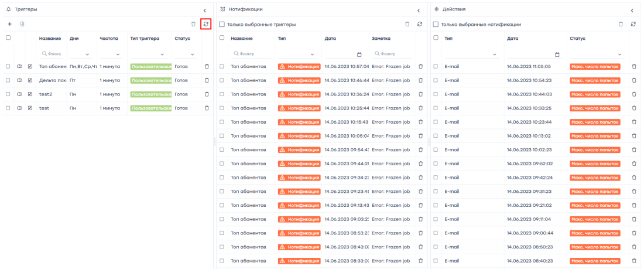The image size is (644, 269).
Task: Refresh the Триггеры list
Action: 205,24
